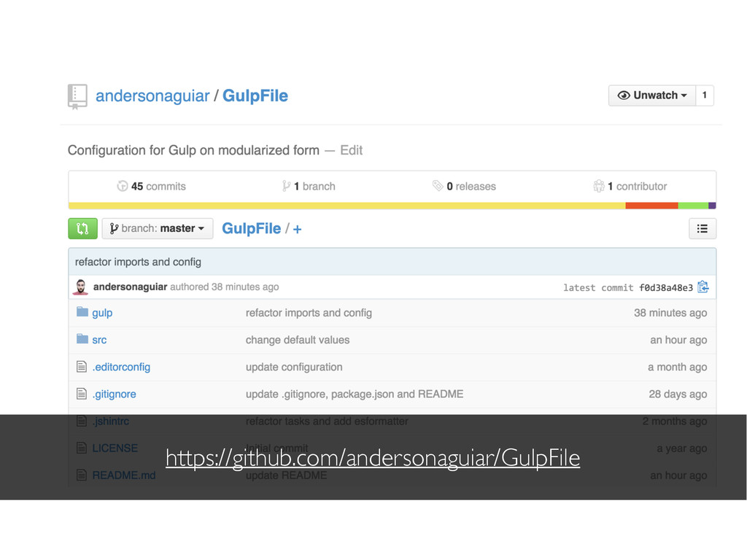Click the an hour ago timestamp in src row
This screenshot has height=560, width=747.
pyautogui.click(x=678, y=340)
